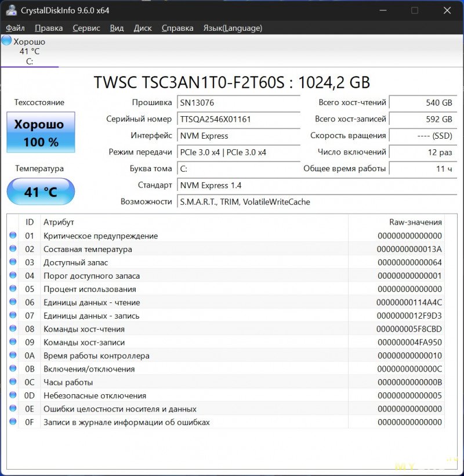Screen dimensions: 464x476
Task: Open the Файл menu
Action: click(15, 28)
